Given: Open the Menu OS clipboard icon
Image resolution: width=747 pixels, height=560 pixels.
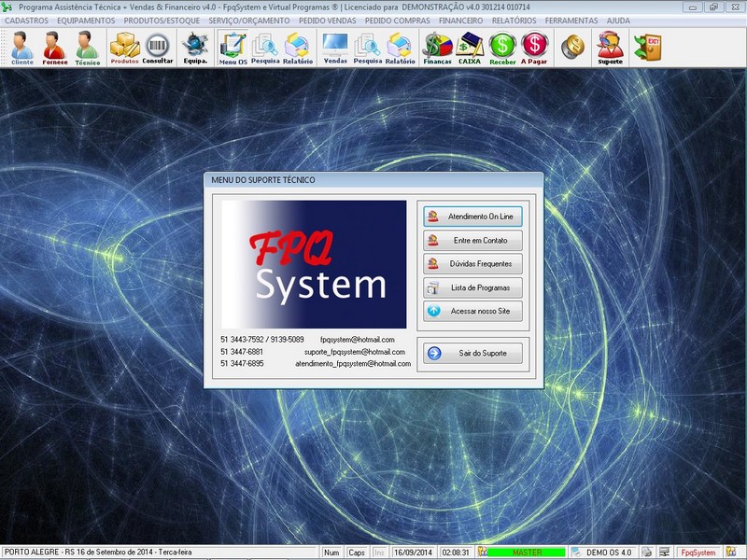Looking at the screenshot, I should 233,48.
